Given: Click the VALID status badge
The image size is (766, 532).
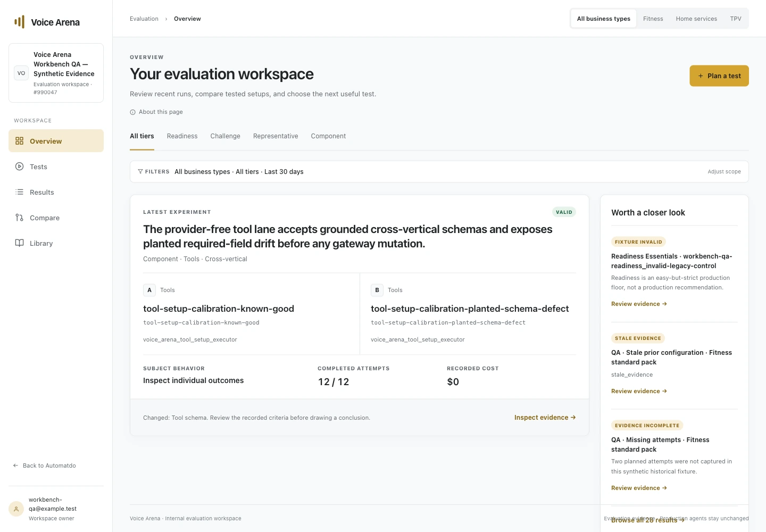Looking at the screenshot, I should (564, 212).
